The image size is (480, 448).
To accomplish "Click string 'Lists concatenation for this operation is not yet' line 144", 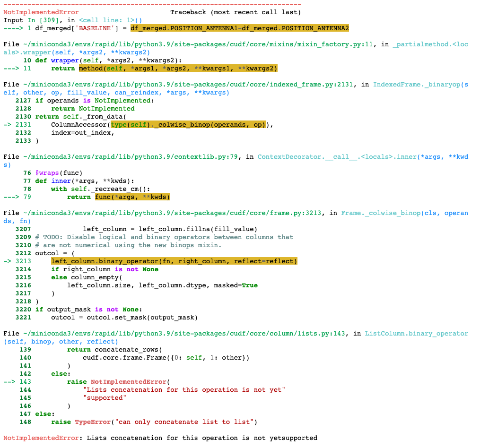I will [184, 389].
